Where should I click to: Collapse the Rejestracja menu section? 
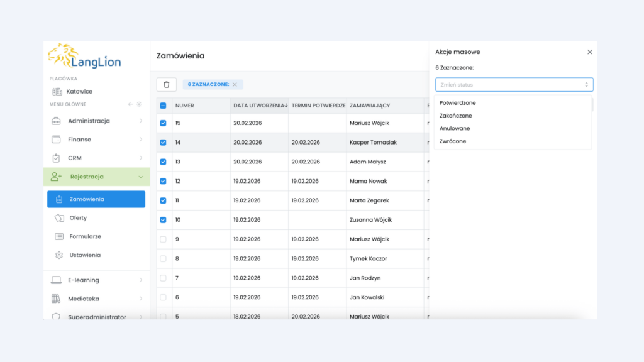(x=140, y=177)
